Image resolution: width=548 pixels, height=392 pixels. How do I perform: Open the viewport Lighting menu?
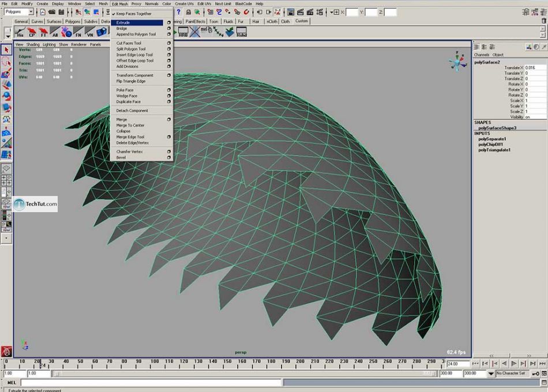coord(49,44)
